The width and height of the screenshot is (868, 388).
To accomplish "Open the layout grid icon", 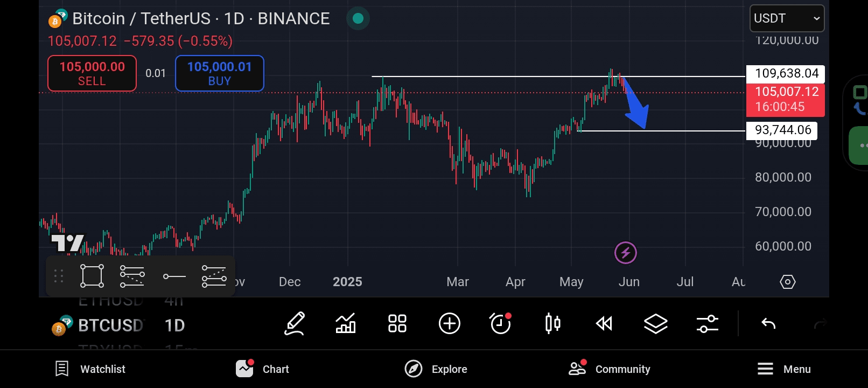I will click(397, 324).
